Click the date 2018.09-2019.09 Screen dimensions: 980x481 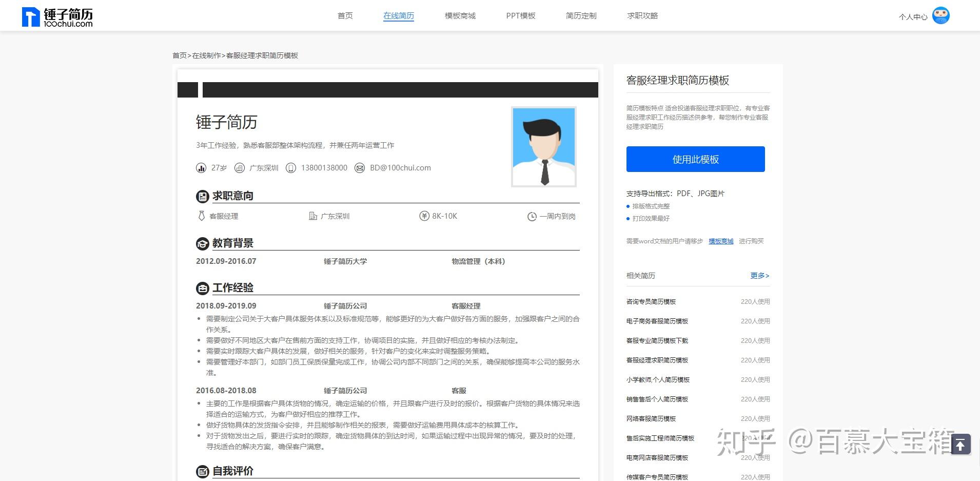(x=226, y=306)
